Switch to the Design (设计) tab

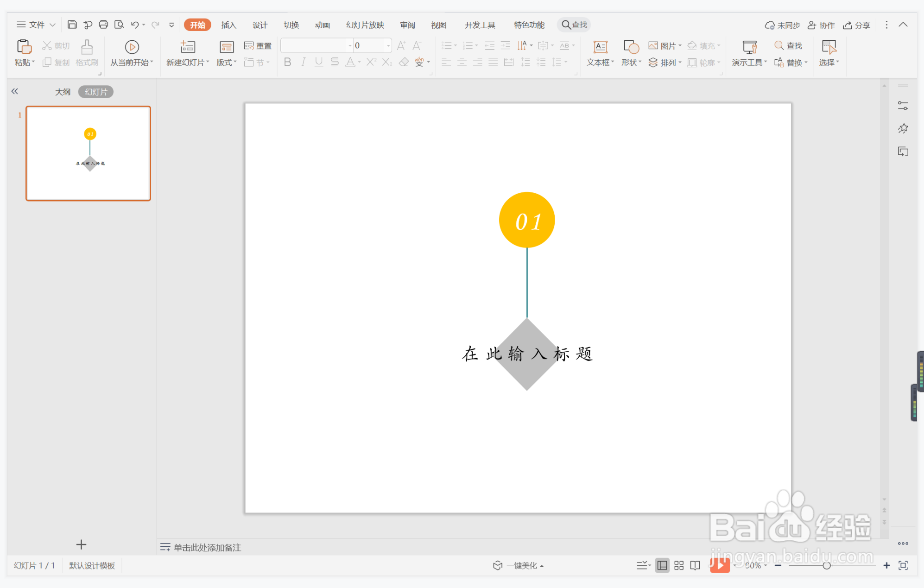259,25
